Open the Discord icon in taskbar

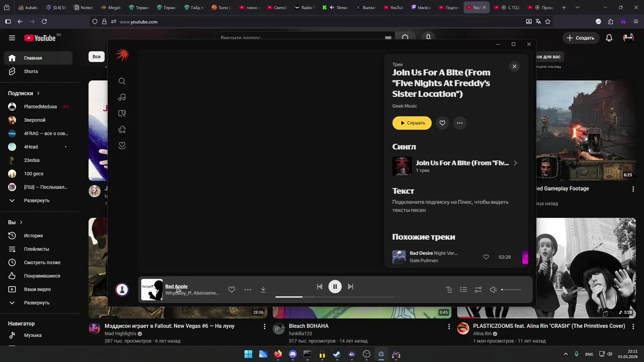(x=293, y=354)
